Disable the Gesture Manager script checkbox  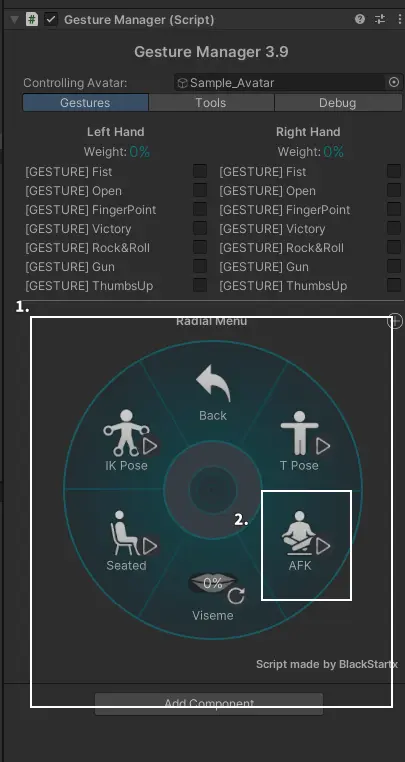tap(51, 19)
